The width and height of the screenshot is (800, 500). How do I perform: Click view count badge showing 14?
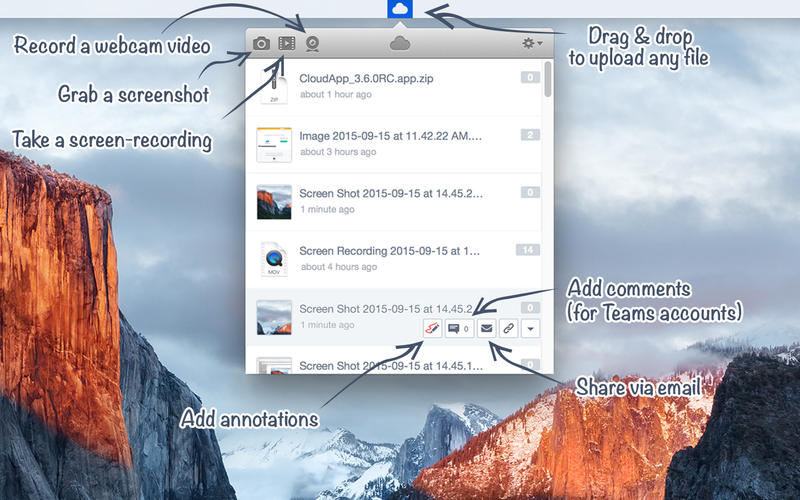click(x=527, y=250)
